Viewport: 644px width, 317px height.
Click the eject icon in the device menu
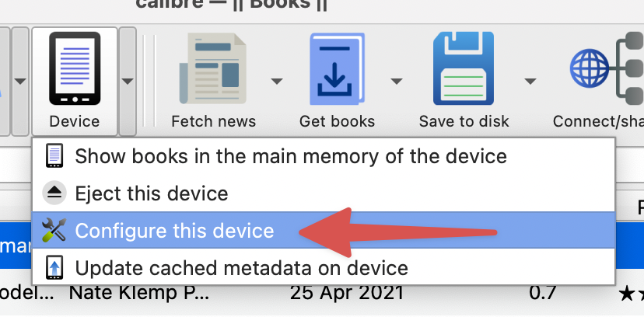coord(54,193)
